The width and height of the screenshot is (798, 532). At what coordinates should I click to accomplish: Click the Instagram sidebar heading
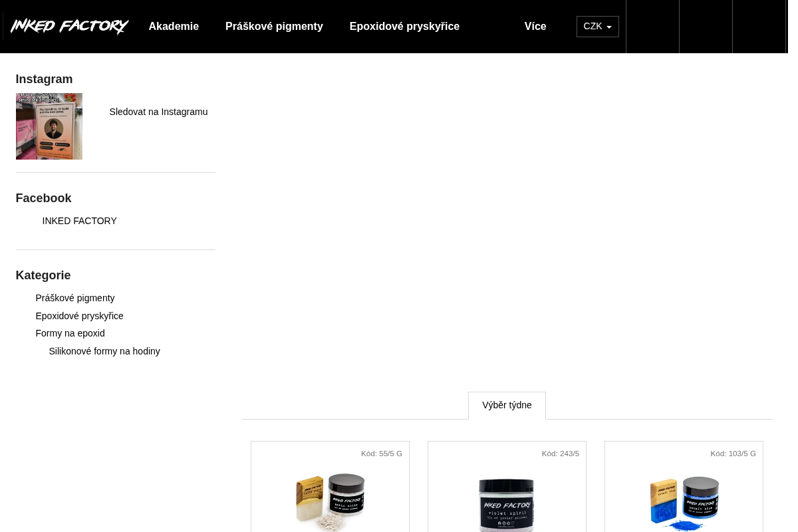[x=45, y=79]
